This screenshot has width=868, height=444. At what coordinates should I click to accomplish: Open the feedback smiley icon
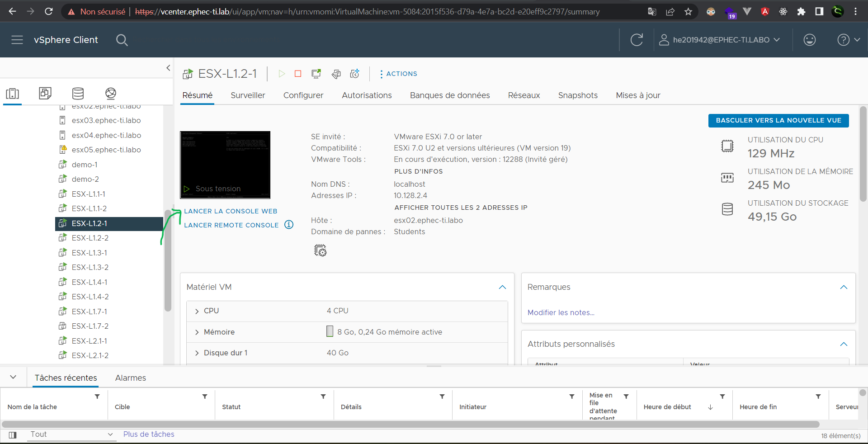click(x=810, y=40)
